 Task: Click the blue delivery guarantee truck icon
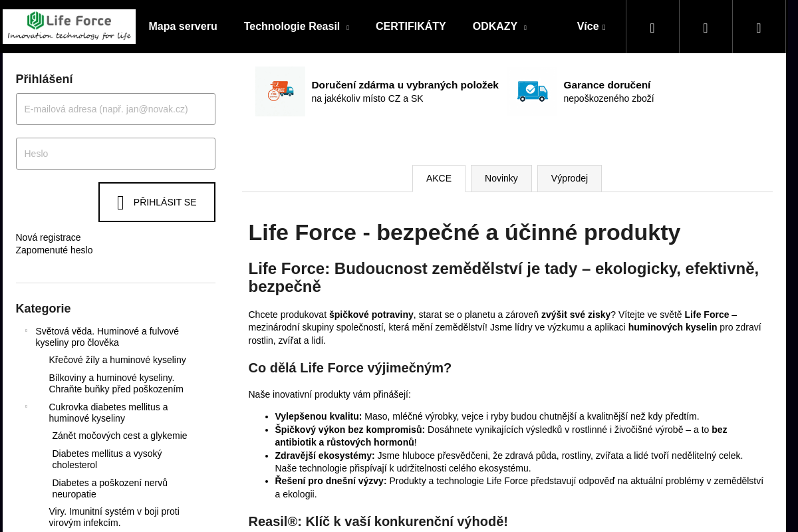tap(532, 91)
